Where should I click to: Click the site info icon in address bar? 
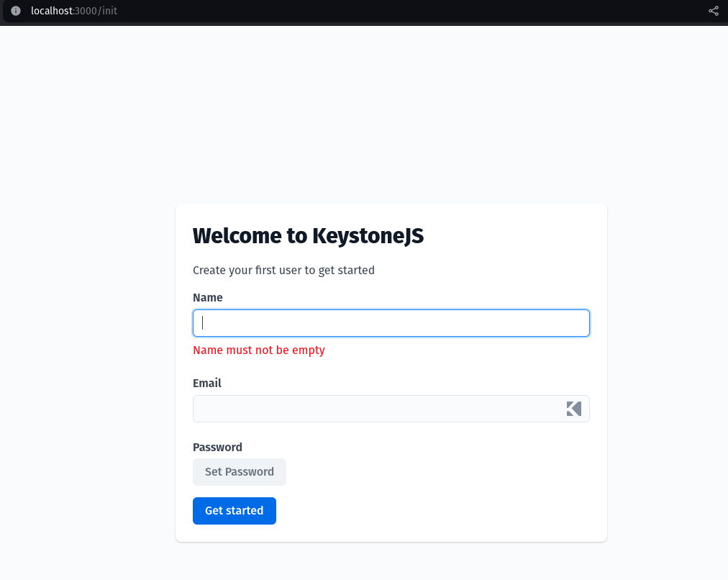tap(16, 11)
